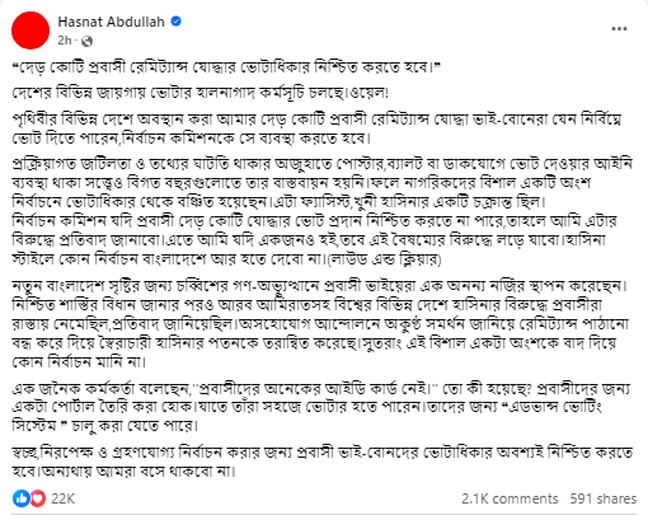Screen dimensions: 648x515
Task: Click the paragraph beginning "পৃথিবীর বিভিন্ন দেশে"
Action: (317, 129)
